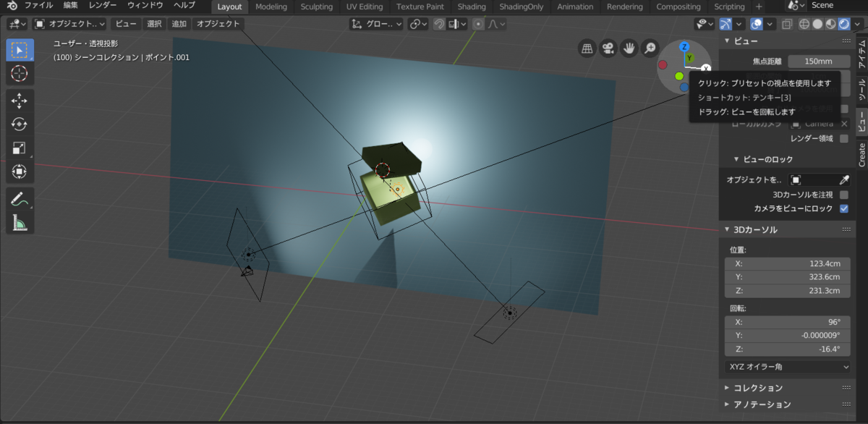Open viewport 追加 header menu
The height and width of the screenshot is (424, 868).
tap(179, 24)
